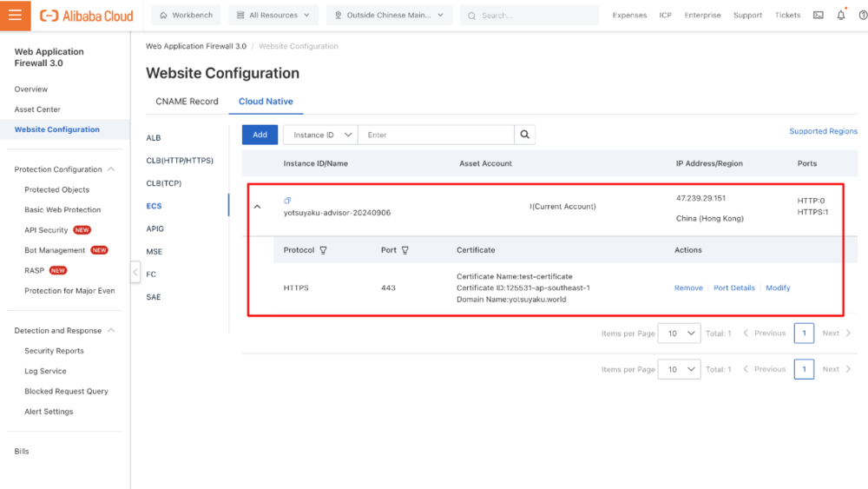Image resolution: width=868 pixels, height=489 pixels.
Task: Collapse the left sidebar handle
Action: tap(135, 273)
